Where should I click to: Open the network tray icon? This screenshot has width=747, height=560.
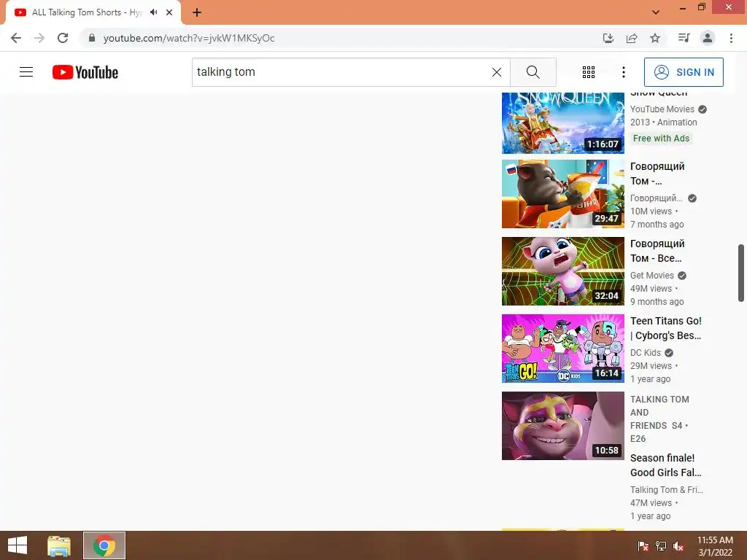661,546
